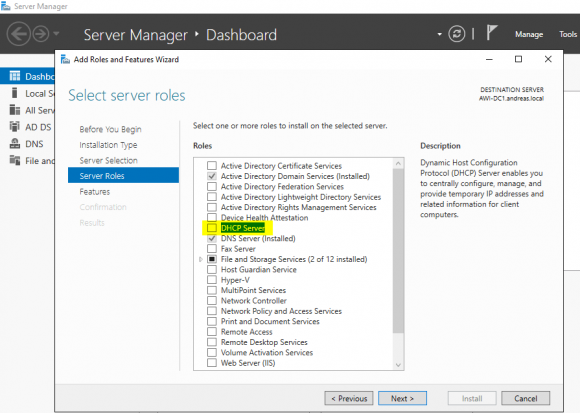Check Active Directory Certificate Services

point(212,165)
